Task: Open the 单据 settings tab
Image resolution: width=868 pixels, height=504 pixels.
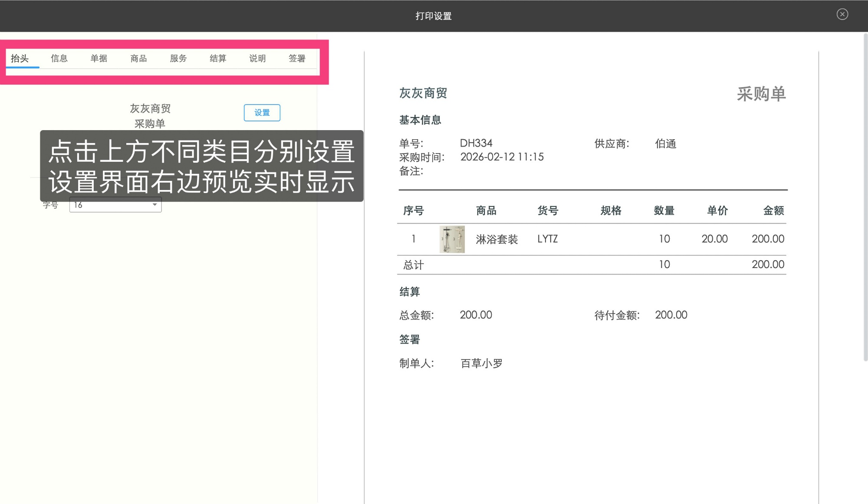Action: 99,59
